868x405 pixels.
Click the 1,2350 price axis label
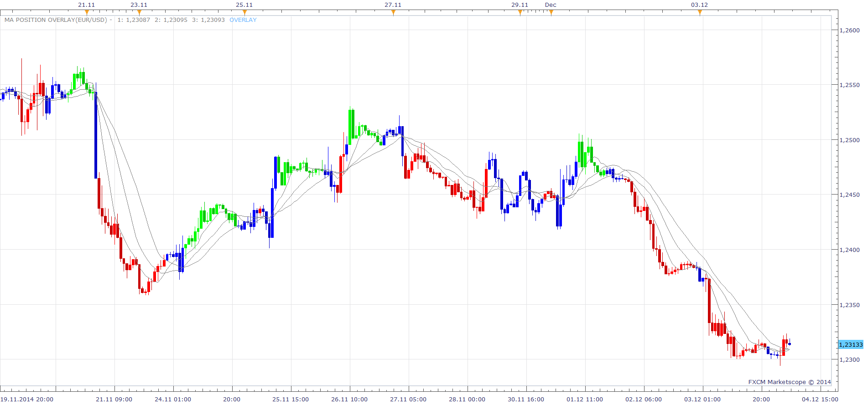click(850, 305)
